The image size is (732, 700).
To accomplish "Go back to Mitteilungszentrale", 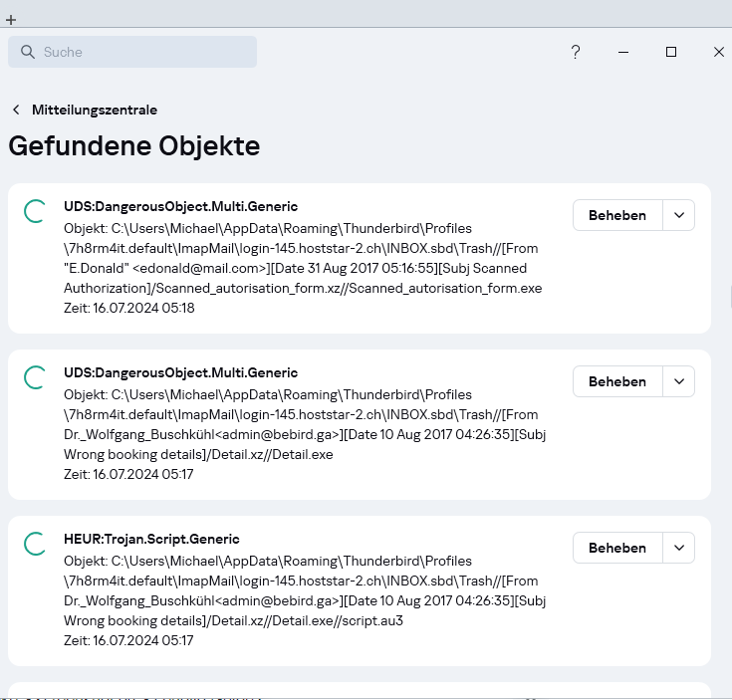I will click(94, 110).
